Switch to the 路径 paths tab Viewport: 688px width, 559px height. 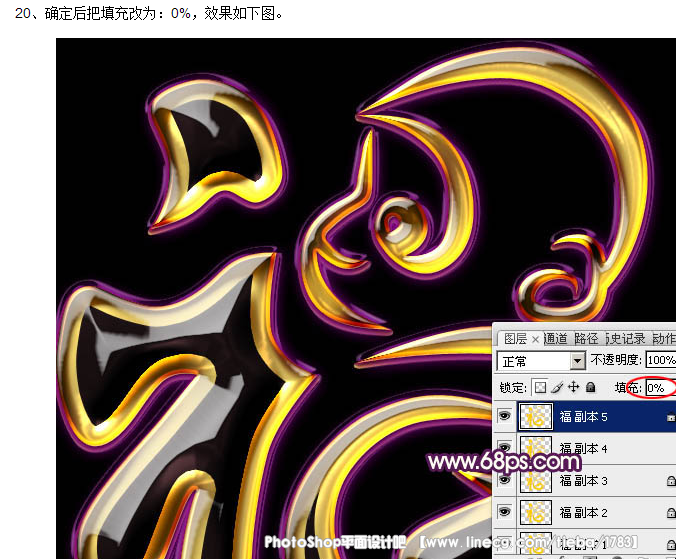(587, 339)
